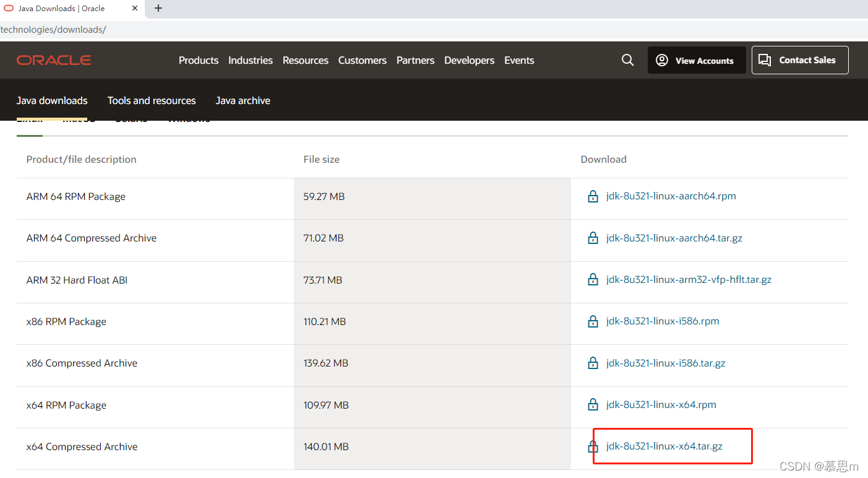Open a new browser tab

pyautogui.click(x=158, y=8)
